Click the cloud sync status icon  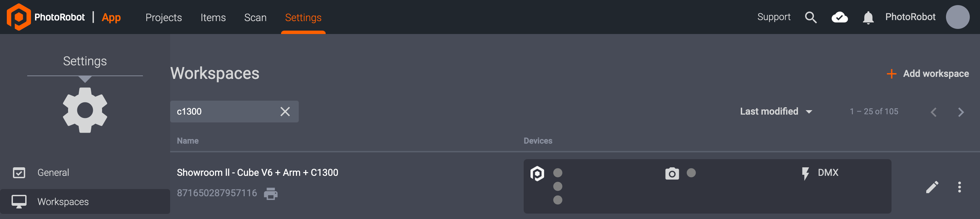click(839, 17)
